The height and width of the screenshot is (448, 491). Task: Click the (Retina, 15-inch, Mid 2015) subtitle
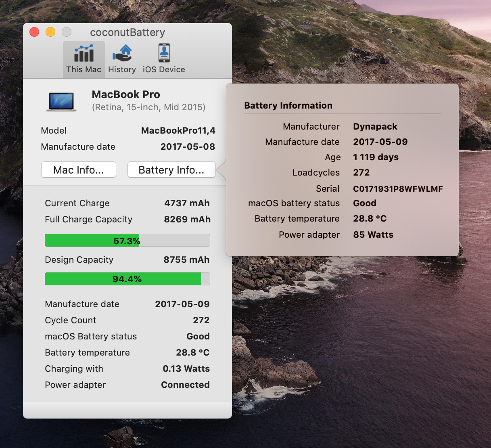coord(148,107)
